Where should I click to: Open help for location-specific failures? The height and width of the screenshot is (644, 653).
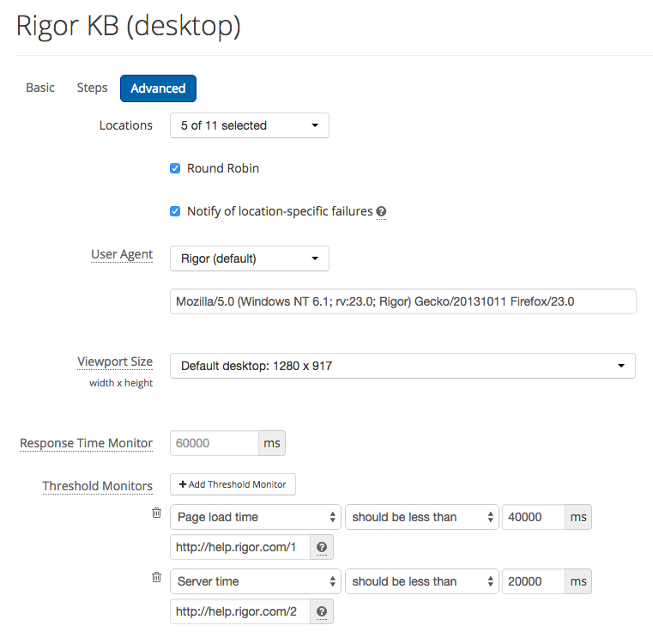coord(381,212)
